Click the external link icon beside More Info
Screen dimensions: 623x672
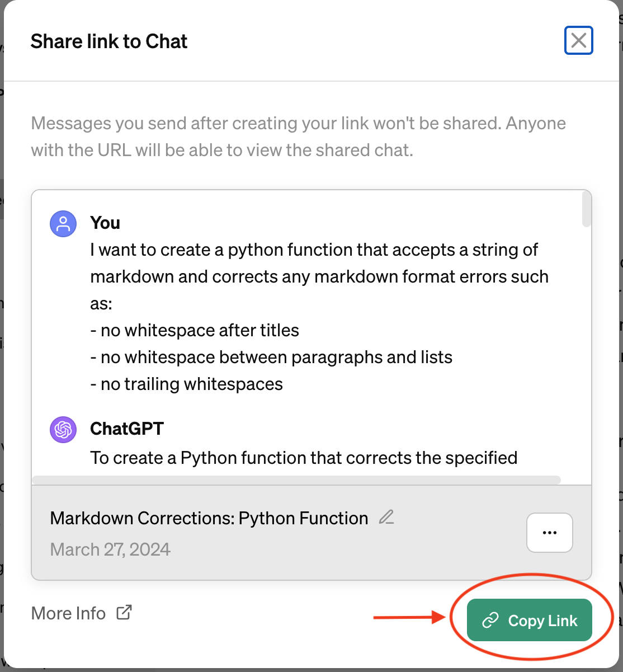click(x=124, y=612)
